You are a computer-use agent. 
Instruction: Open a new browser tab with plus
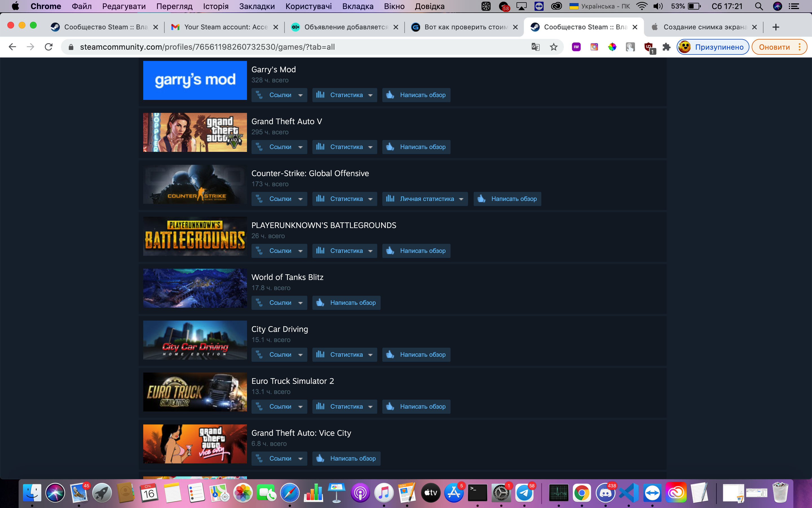pos(776,27)
